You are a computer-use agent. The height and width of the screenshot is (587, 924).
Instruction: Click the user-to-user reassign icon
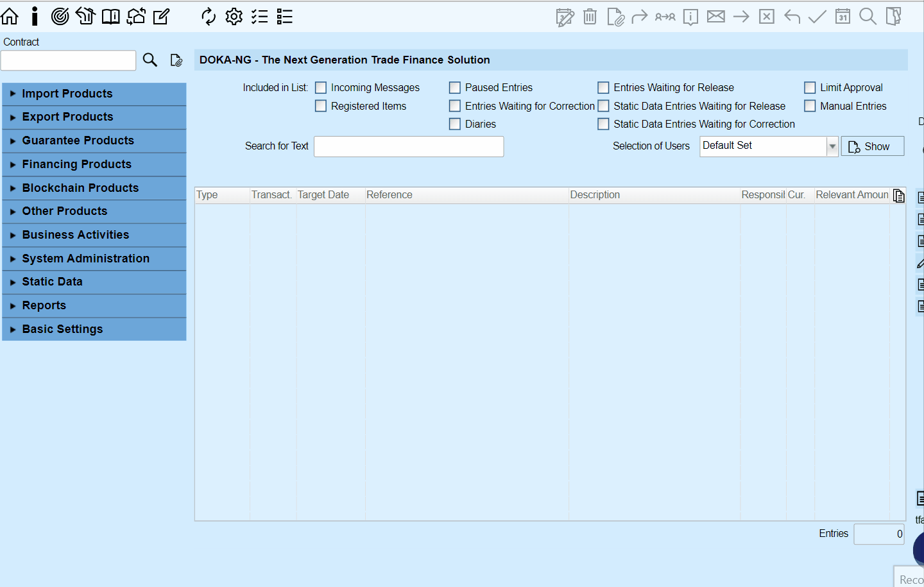tap(665, 17)
